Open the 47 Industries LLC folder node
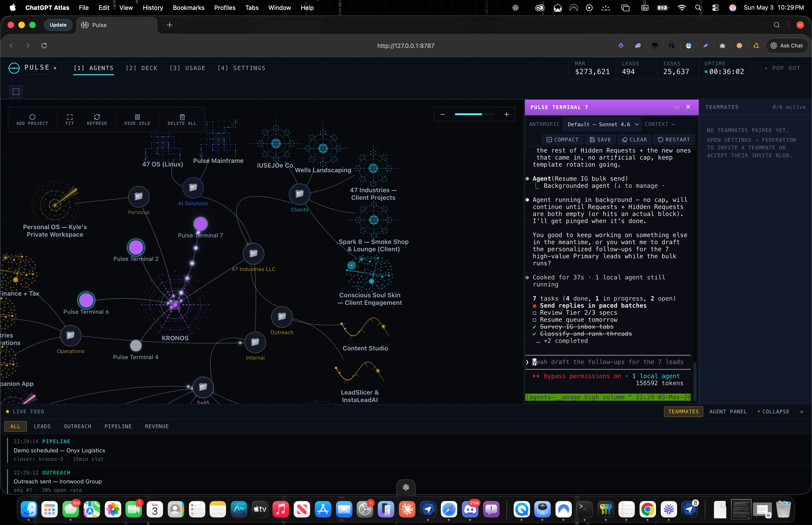The width and height of the screenshot is (812, 525). (x=253, y=254)
